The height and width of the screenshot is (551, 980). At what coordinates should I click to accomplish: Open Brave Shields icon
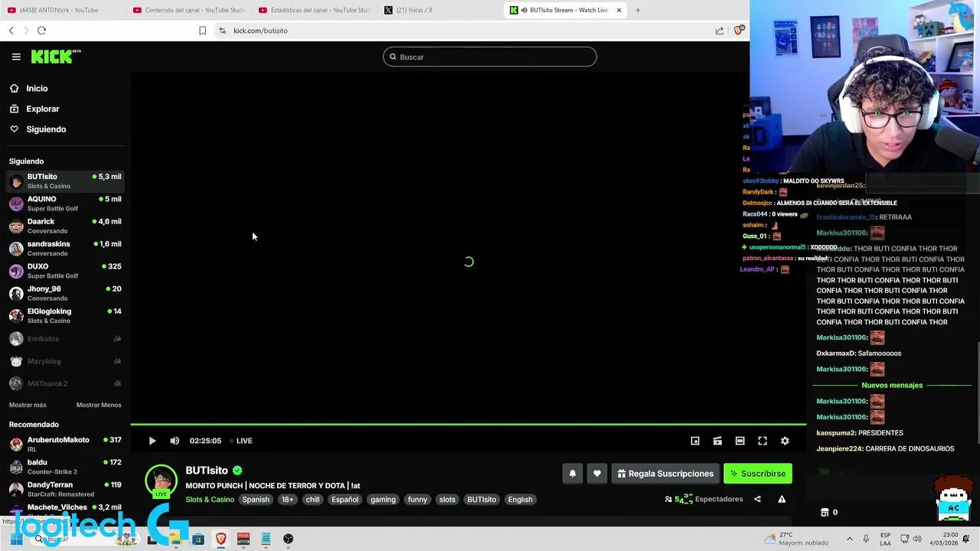[x=739, y=31]
